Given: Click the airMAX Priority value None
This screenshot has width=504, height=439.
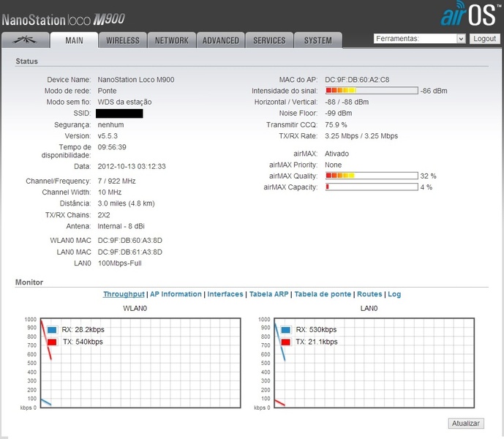Looking at the screenshot, I should click(x=333, y=165).
